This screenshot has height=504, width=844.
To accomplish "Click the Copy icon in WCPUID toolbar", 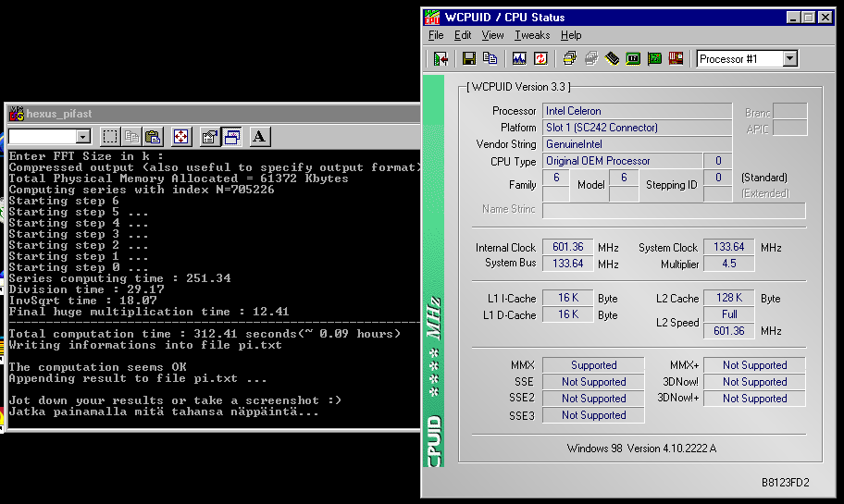I will coord(490,58).
